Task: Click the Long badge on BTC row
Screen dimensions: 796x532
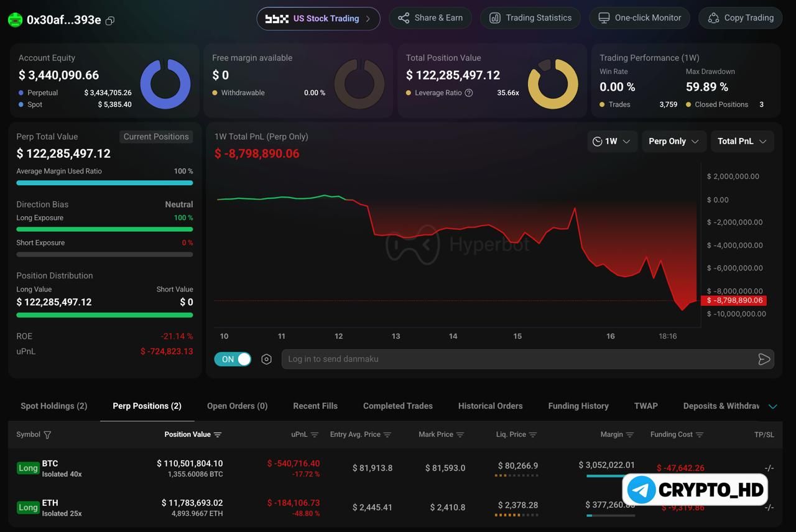Action: 28,468
